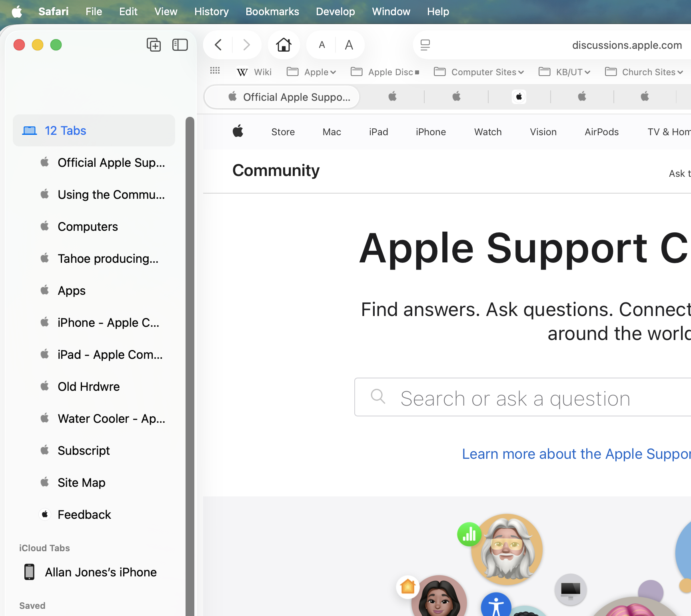The image size is (691, 616).
Task: Expand the Apple bookmarks folder
Action: pyautogui.click(x=312, y=72)
